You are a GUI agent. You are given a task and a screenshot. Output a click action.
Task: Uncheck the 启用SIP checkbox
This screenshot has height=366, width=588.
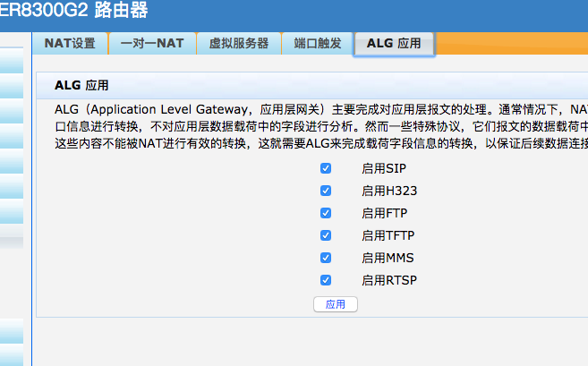326,168
